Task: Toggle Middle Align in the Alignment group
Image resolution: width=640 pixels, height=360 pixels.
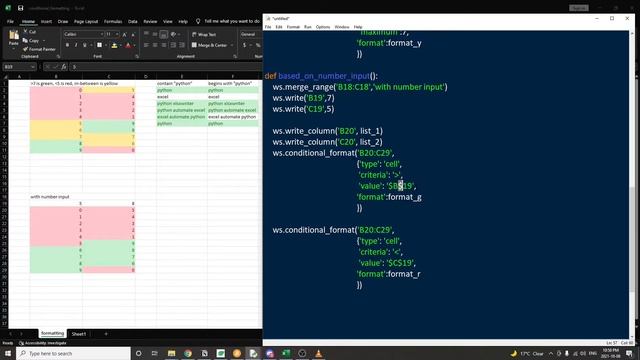Action: pyautogui.click(x=155, y=34)
